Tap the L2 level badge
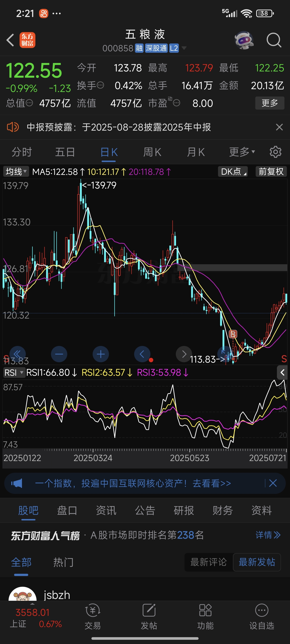The image size is (290, 644). point(174,48)
